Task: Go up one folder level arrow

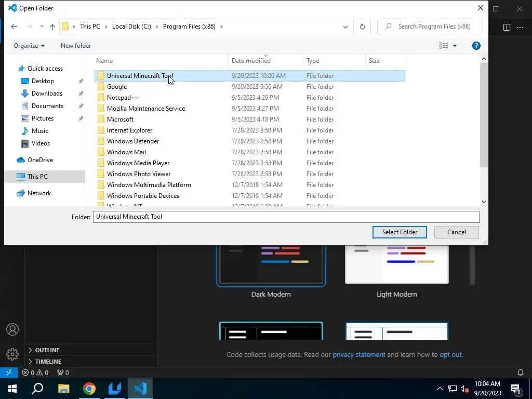Action: [x=52, y=26]
